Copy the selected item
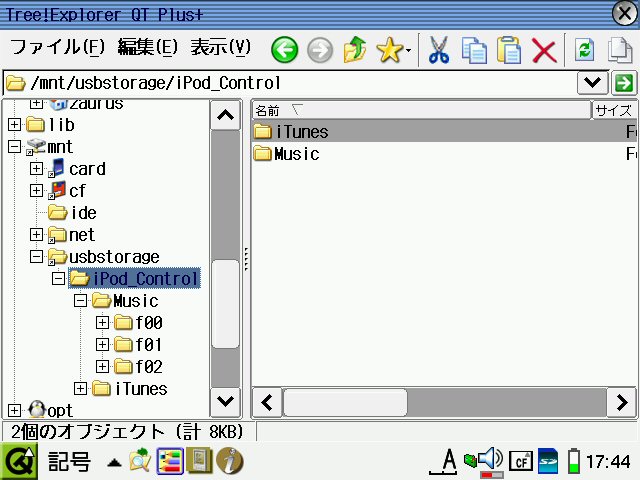This screenshot has height=480, width=640. pos(474,49)
